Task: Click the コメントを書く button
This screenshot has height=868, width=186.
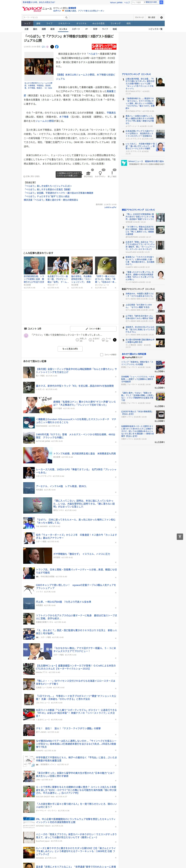Action: point(93,329)
